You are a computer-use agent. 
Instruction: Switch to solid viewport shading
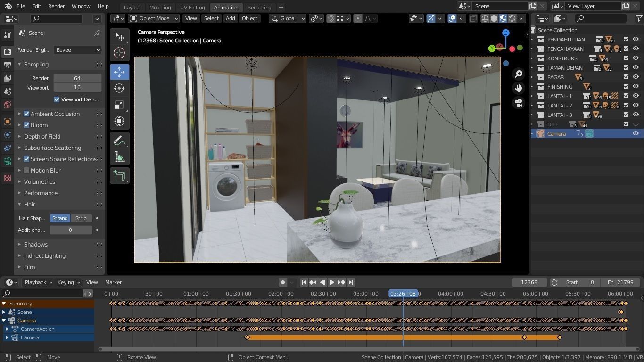[x=494, y=18]
